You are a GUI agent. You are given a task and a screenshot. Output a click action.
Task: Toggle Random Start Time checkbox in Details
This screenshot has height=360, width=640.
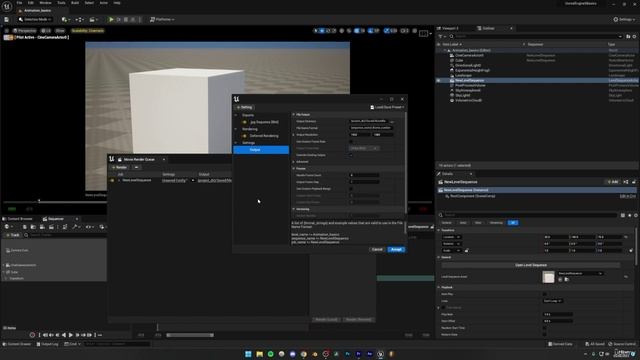click(545, 328)
